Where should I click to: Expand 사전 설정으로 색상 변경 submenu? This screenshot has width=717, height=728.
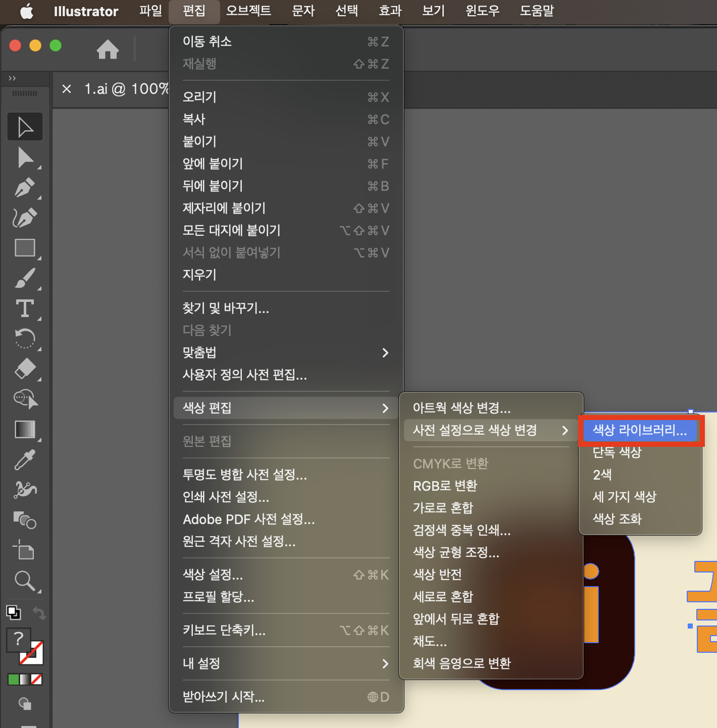click(491, 430)
